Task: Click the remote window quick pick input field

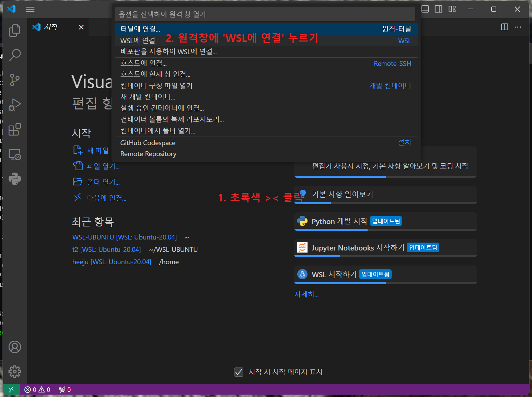Action: [x=265, y=14]
